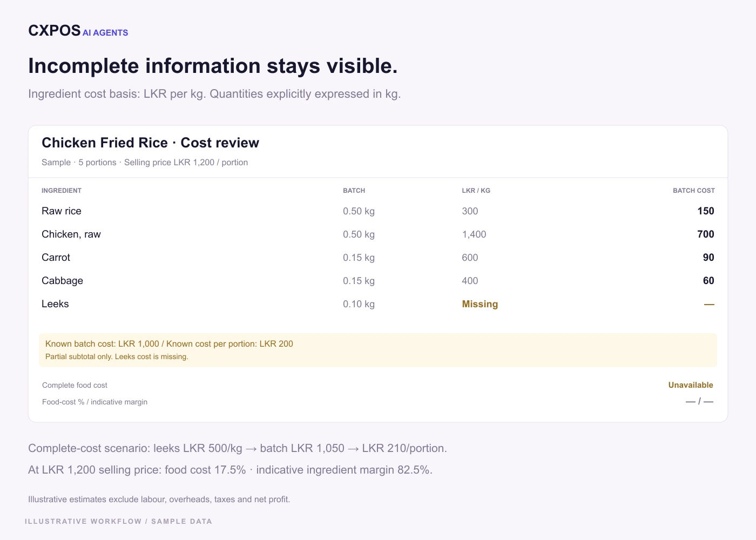Click the AI AGENTS label
756x540 pixels.
coord(105,33)
